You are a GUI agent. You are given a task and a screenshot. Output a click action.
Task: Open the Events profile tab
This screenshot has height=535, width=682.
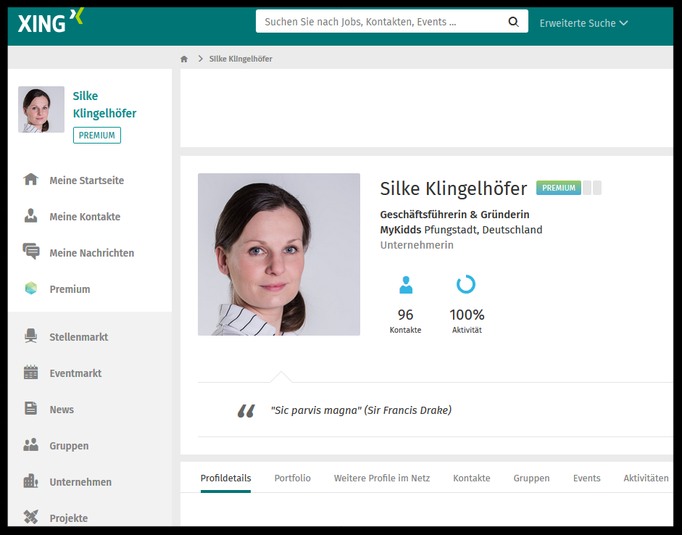[587, 478]
